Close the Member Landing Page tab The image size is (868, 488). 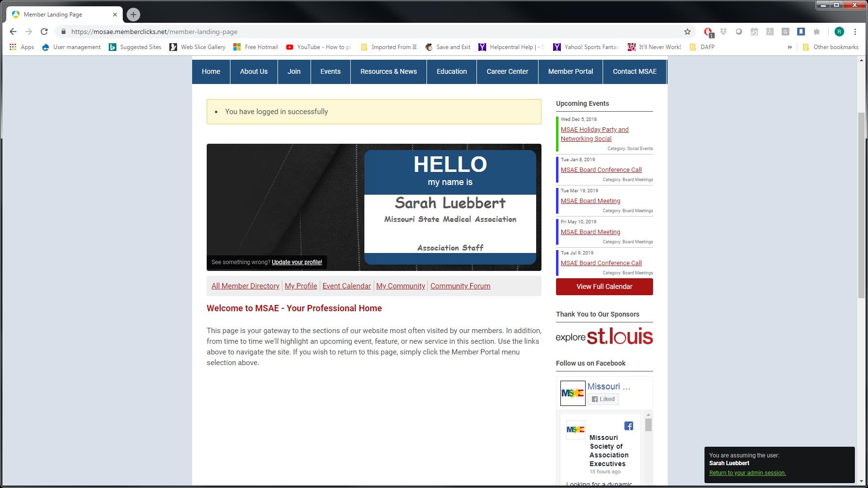115,15
